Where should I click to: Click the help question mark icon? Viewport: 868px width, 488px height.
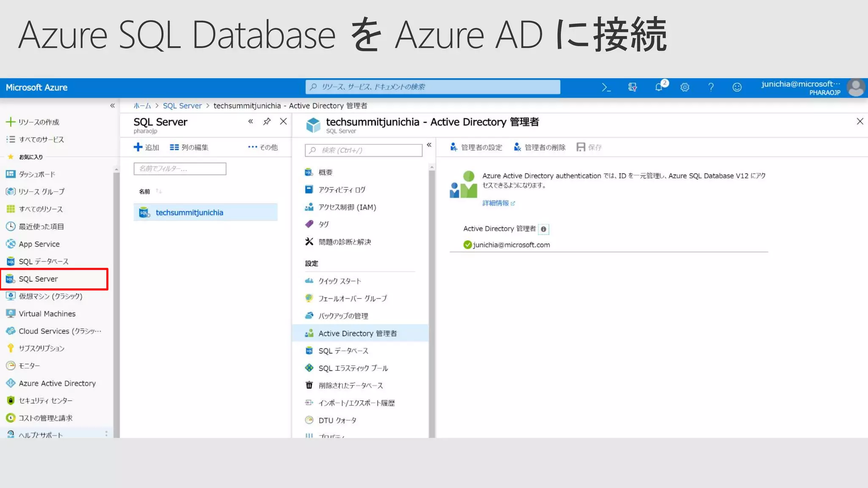(711, 87)
